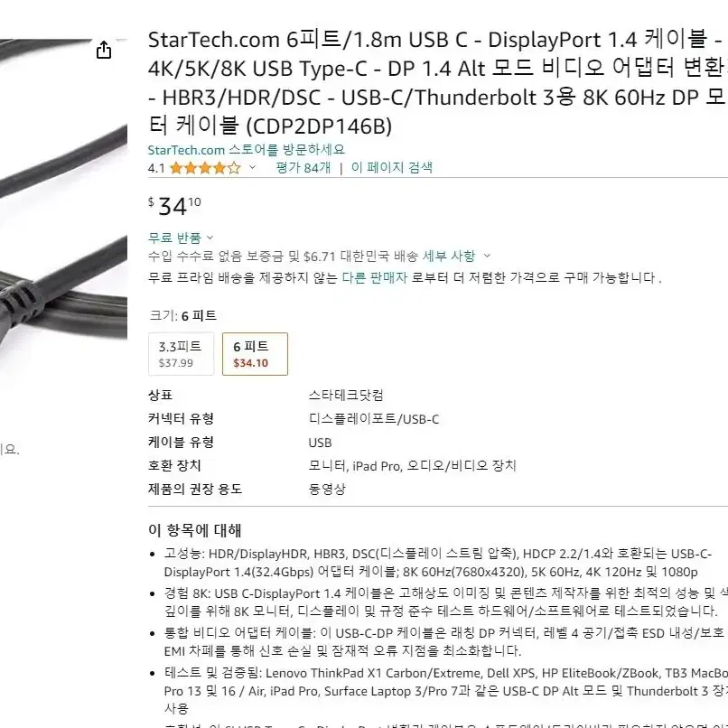The width and height of the screenshot is (728, 728).
Task: Select the 6 피트 size option
Action: [255, 354]
